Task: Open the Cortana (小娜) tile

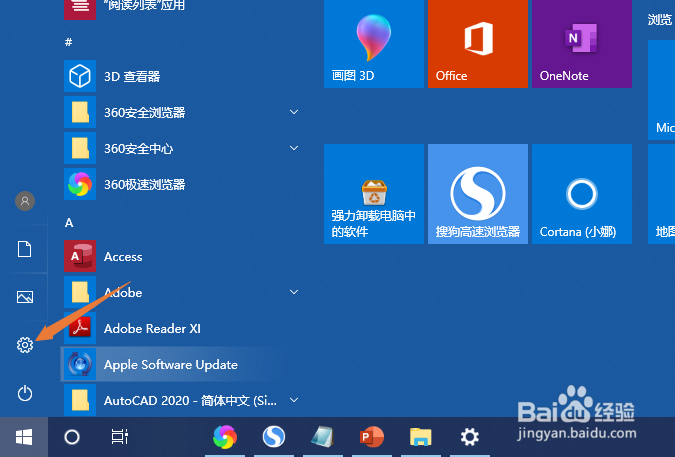Action: pos(582,194)
